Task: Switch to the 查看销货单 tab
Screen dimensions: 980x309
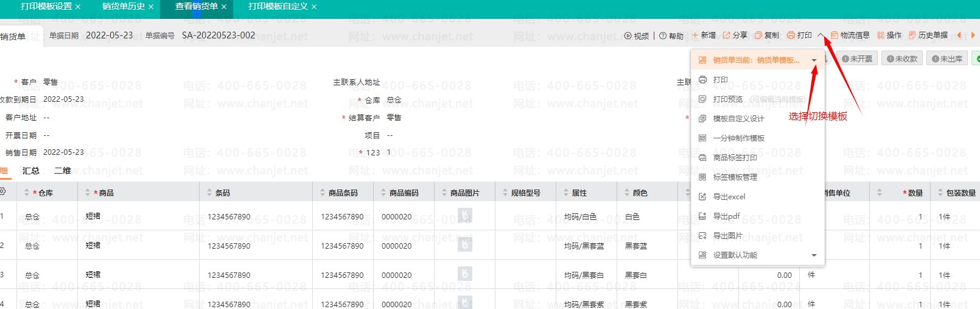Action: 197,7
